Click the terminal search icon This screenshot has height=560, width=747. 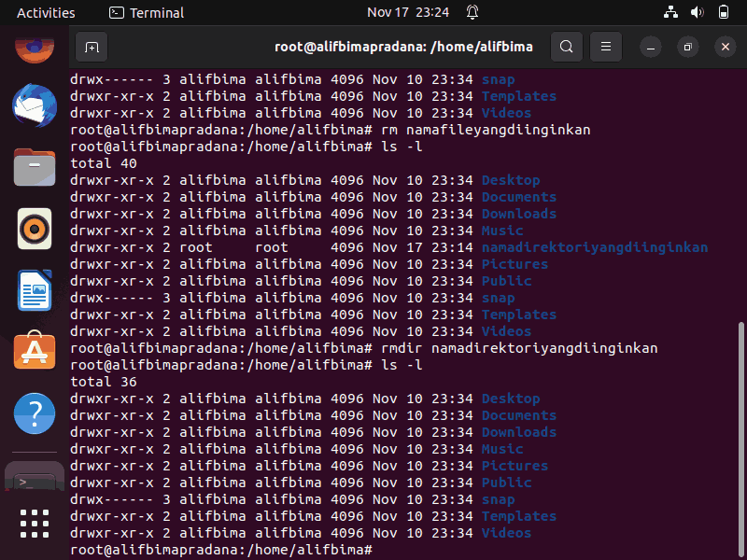(567, 47)
